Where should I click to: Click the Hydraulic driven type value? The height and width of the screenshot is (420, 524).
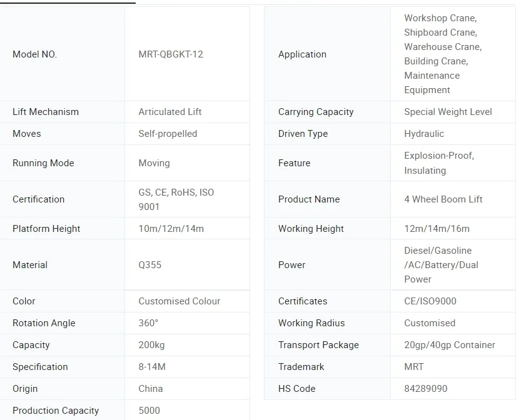click(x=424, y=134)
